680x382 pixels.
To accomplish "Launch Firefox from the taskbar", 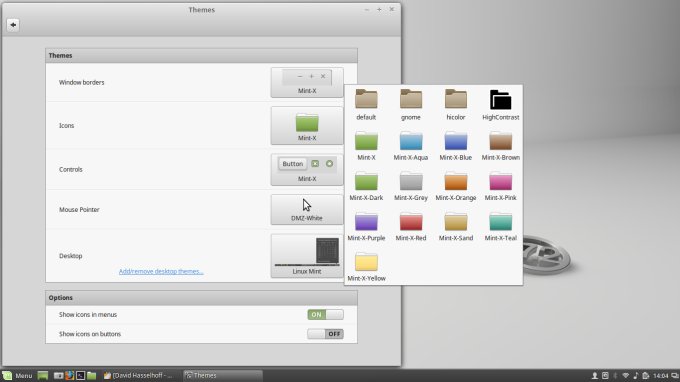I will (x=69, y=375).
